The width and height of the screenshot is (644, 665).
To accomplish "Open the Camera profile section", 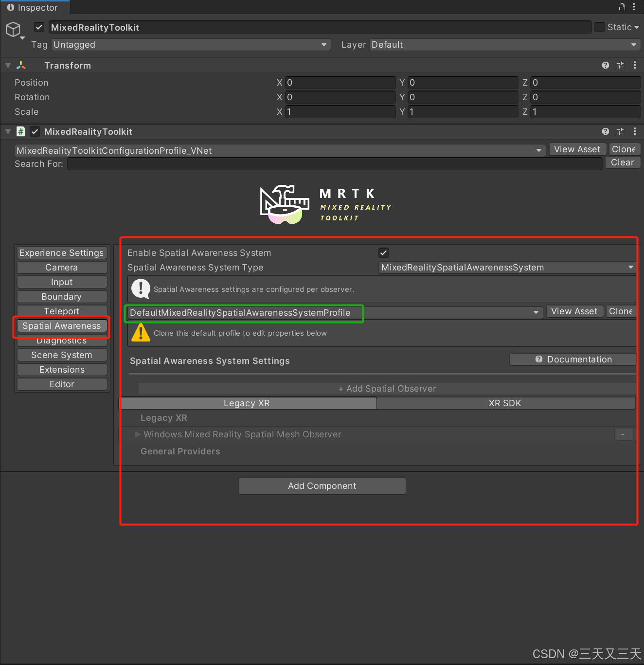I will (x=62, y=268).
